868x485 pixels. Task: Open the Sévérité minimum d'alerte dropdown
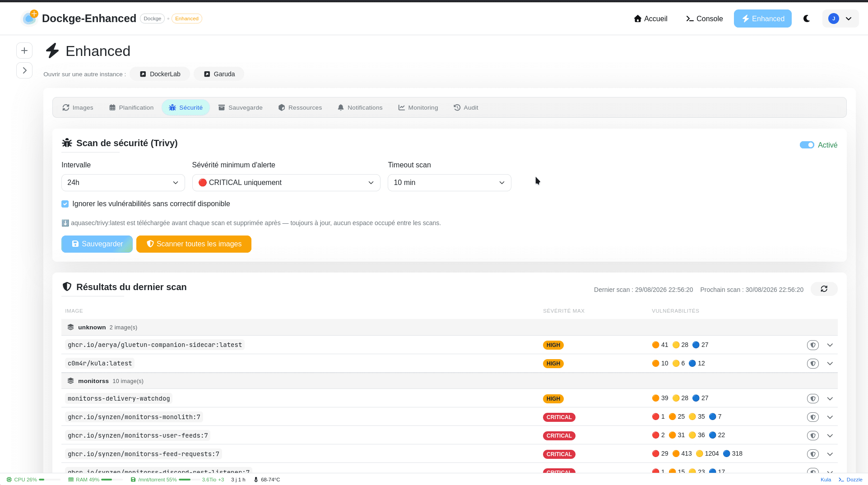click(x=286, y=183)
